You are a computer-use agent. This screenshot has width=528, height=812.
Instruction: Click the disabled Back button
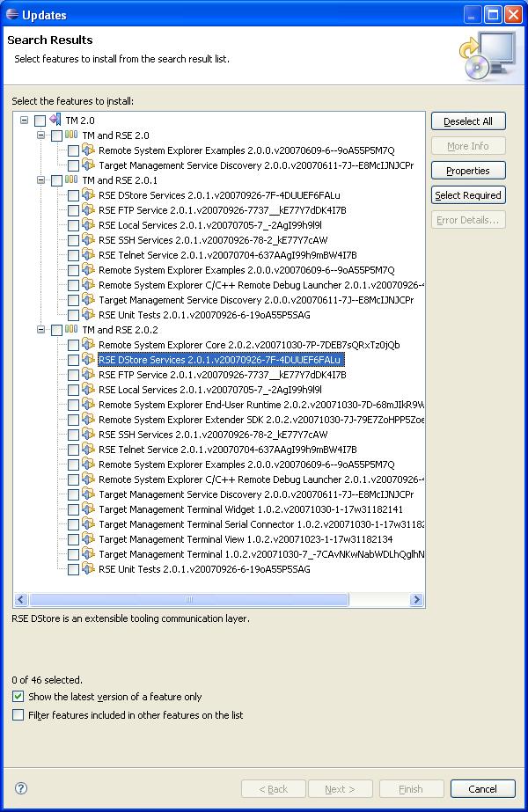click(273, 789)
